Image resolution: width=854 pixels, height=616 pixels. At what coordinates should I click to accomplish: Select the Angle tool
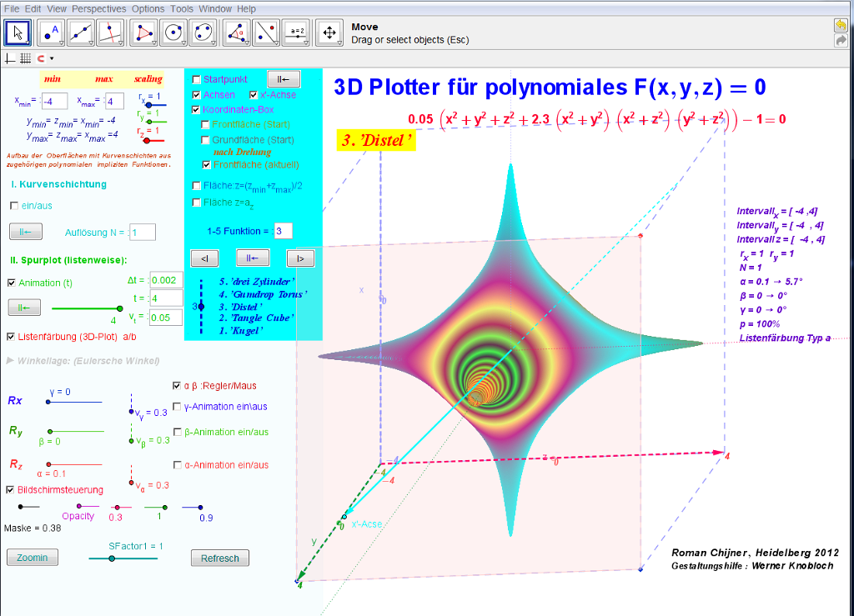pos(238,33)
